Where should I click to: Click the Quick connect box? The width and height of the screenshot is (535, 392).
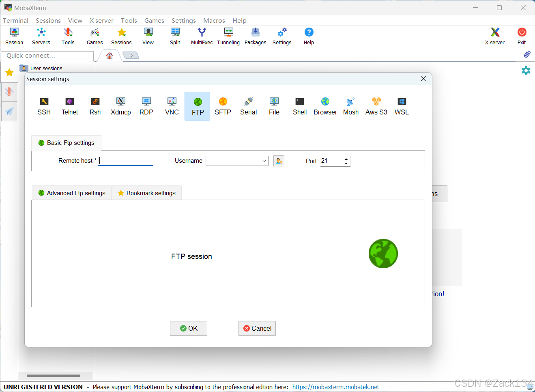click(47, 56)
